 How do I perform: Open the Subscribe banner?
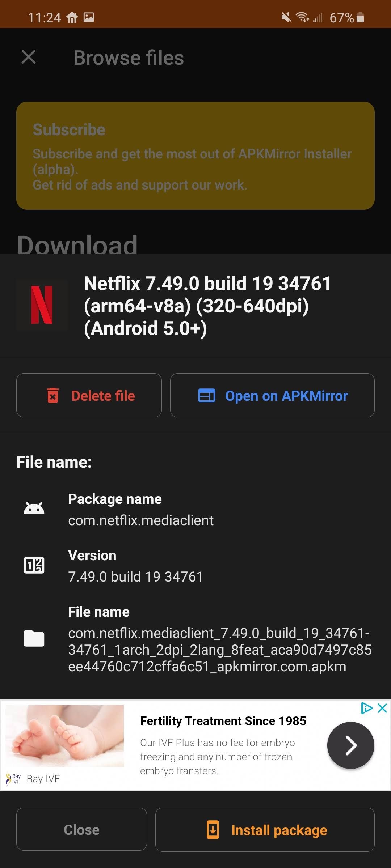[195, 156]
